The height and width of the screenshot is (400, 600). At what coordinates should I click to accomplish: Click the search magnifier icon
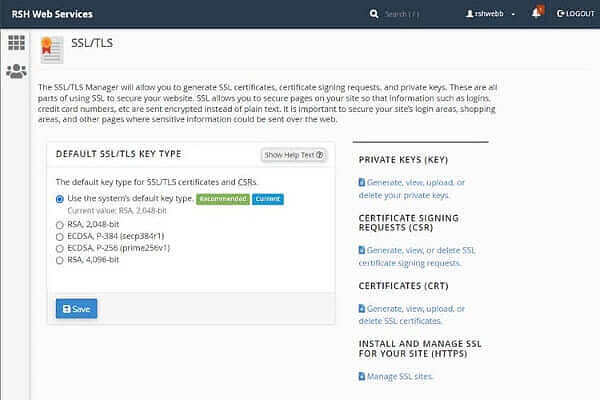374,14
